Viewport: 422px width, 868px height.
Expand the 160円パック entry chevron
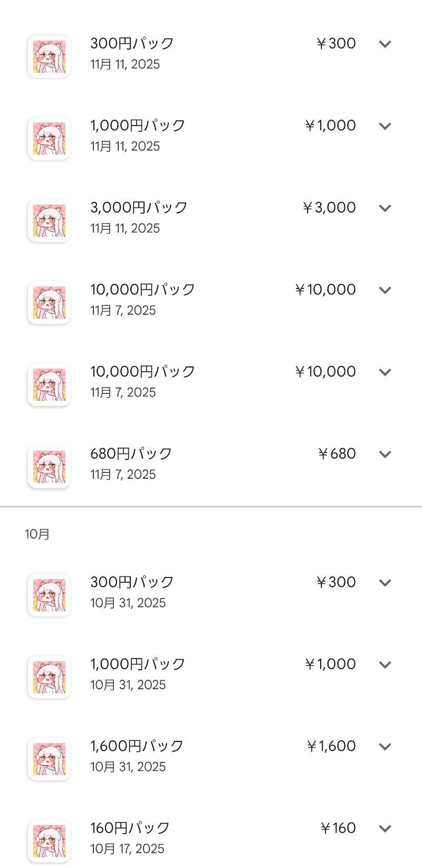(385, 828)
